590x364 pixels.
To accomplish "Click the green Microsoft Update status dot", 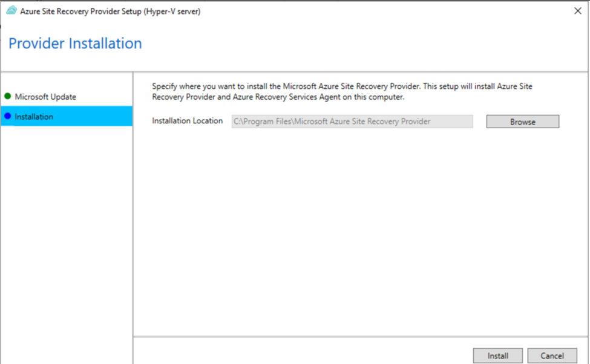I will [x=7, y=96].
